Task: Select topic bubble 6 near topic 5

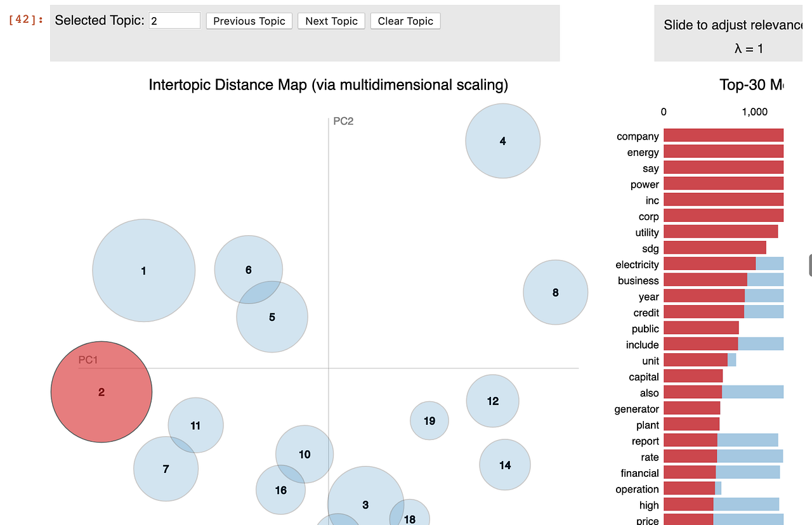Action: click(x=248, y=269)
